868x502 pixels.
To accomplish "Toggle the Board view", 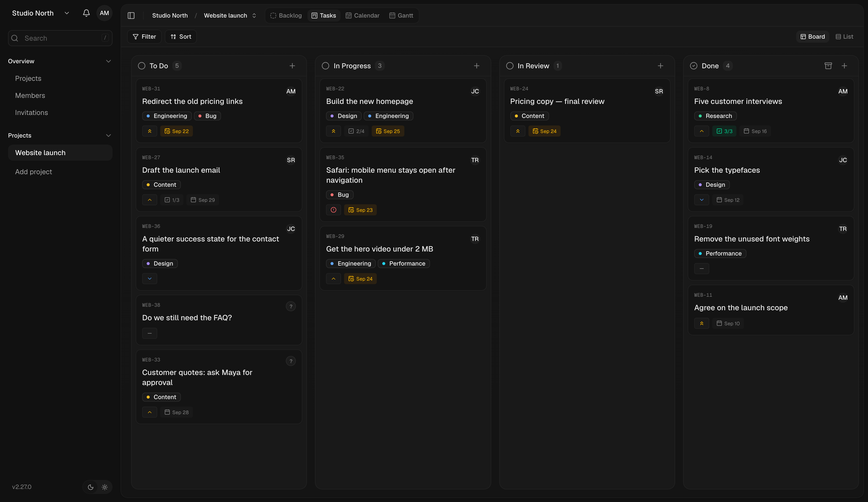I will pyautogui.click(x=812, y=36).
